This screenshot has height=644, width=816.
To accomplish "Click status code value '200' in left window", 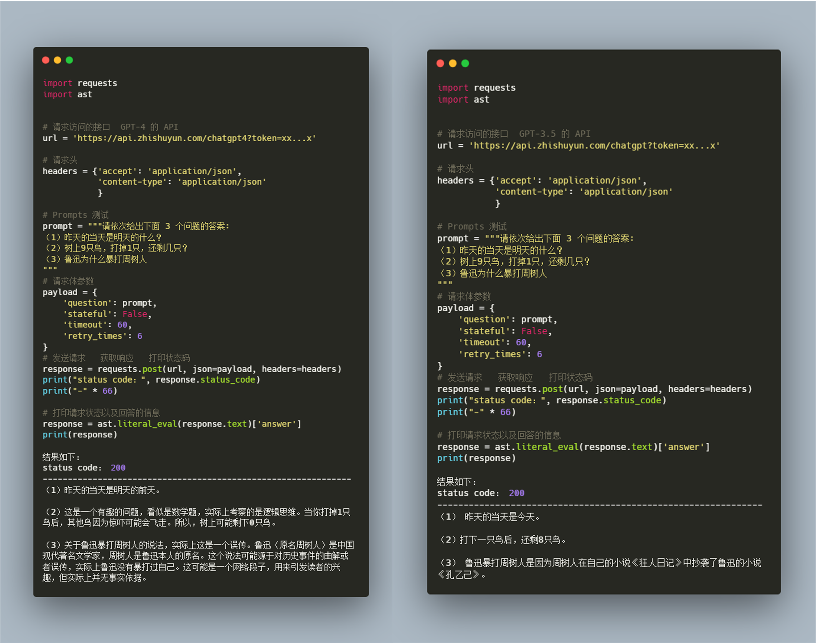I will (x=118, y=468).
